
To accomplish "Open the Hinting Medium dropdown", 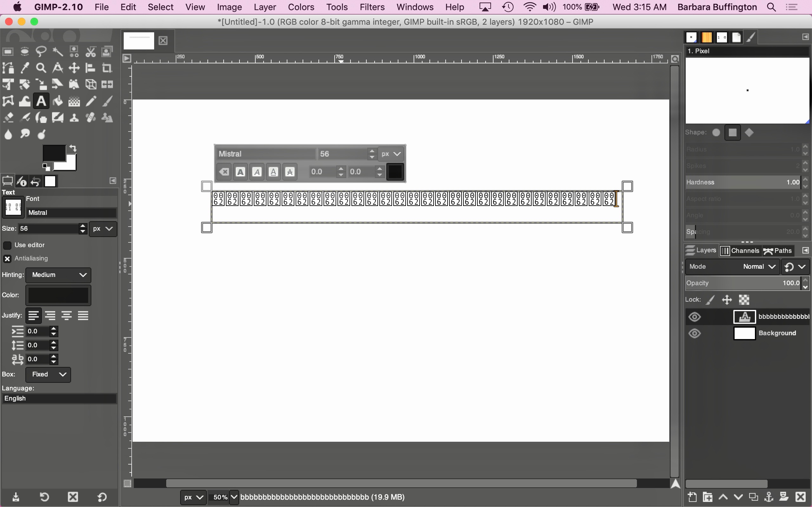I will pos(58,275).
